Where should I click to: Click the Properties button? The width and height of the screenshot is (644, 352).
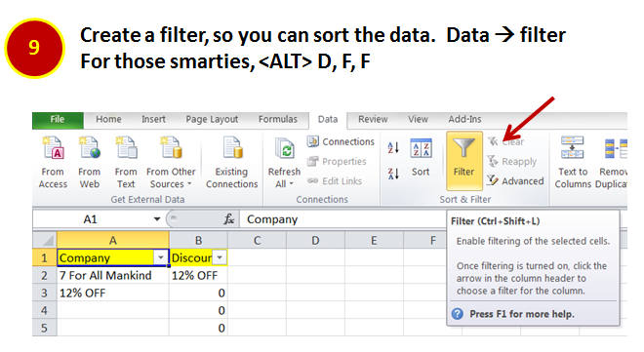(x=337, y=162)
